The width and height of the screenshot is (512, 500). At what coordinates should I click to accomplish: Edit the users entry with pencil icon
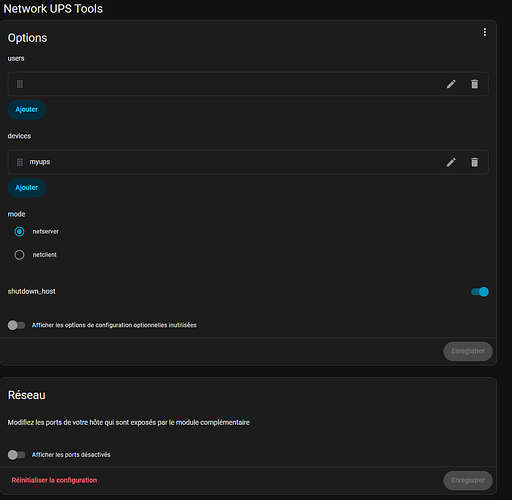point(451,84)
